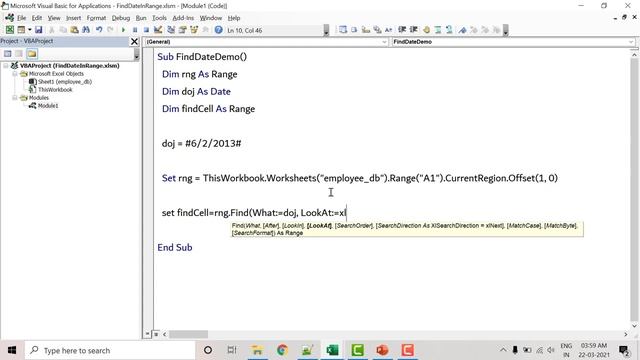Click the Parameter Info edit toolbar icon
The width and height of the screenshot is (640, 360).
click(377, 30)
